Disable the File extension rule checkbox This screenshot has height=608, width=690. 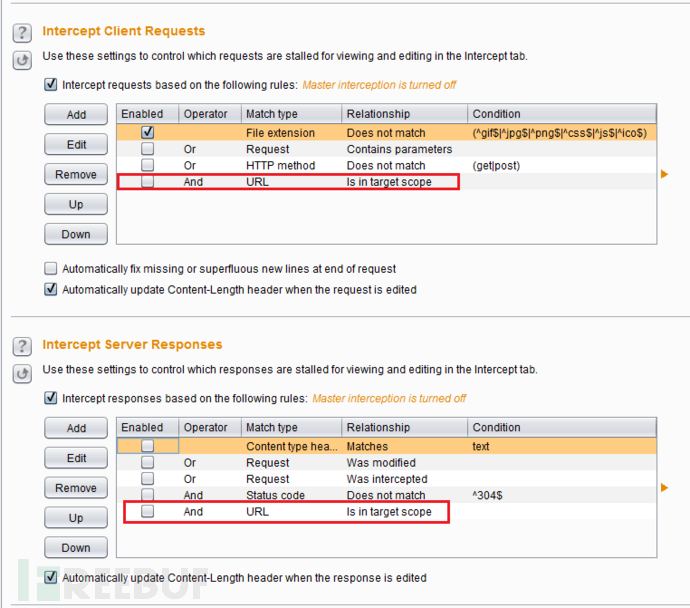tap(147, 132)
